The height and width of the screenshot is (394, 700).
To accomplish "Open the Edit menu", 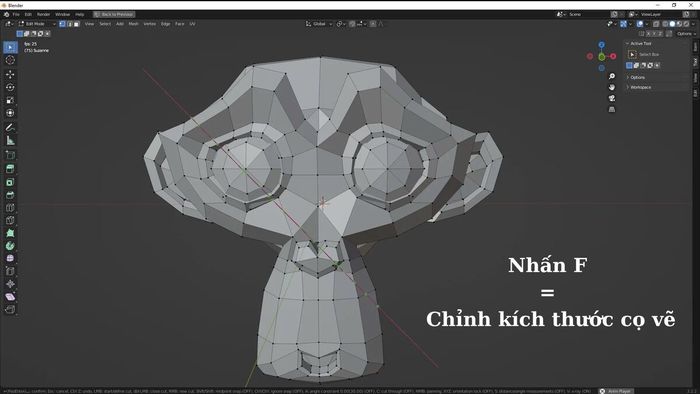I will point(28,14).
